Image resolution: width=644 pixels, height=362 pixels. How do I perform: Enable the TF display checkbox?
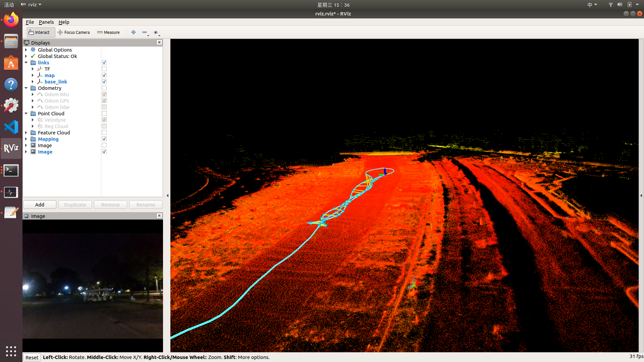click(104, 69)
